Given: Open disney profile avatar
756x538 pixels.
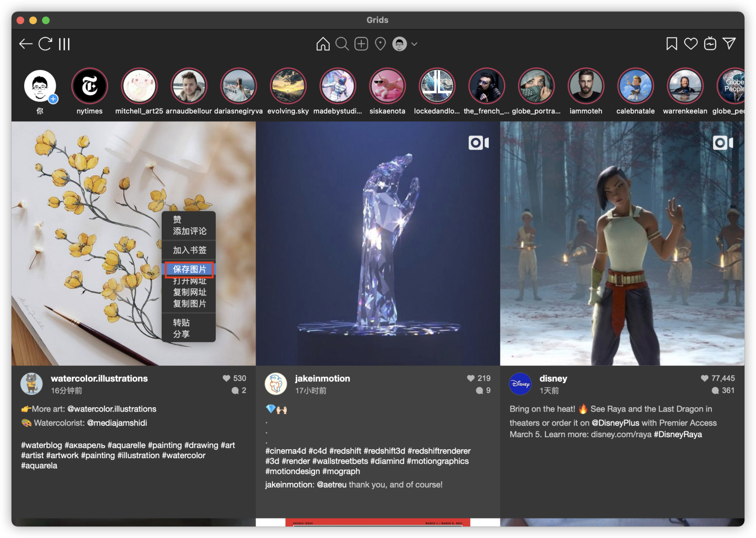Looking at the screenshot, I should (520, 384).
